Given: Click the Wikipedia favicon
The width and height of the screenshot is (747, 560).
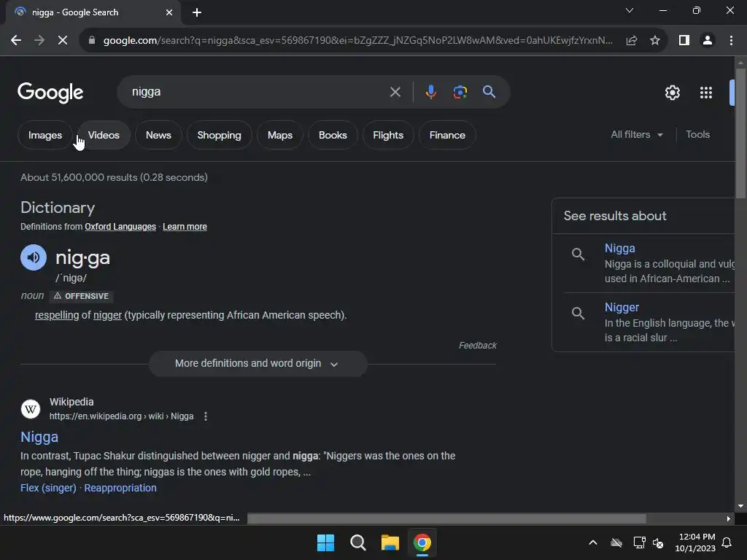Looking at the screenshot, I should point(31,409).
